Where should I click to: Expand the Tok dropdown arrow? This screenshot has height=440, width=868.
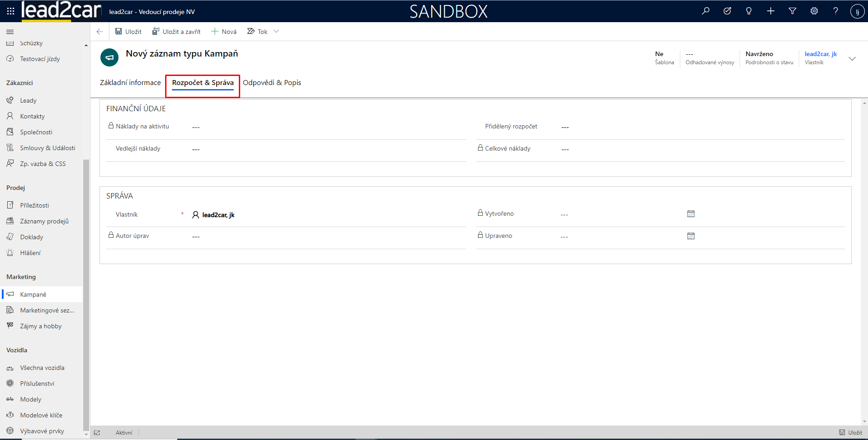click(276, 32)
